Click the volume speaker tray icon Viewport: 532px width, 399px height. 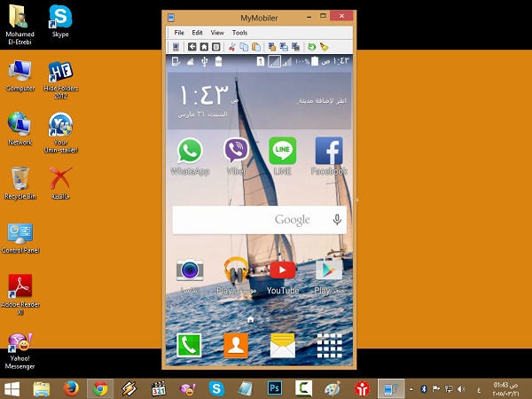[461, 389]
